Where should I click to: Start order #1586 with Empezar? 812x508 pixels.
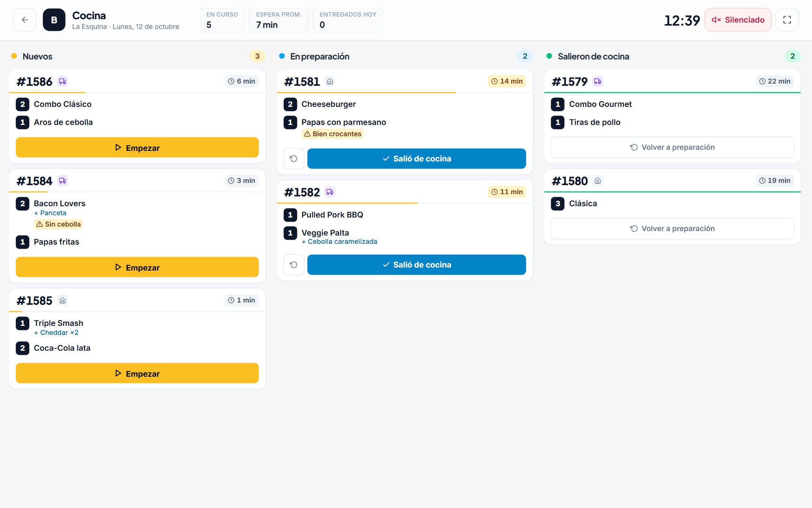[137, 148]
